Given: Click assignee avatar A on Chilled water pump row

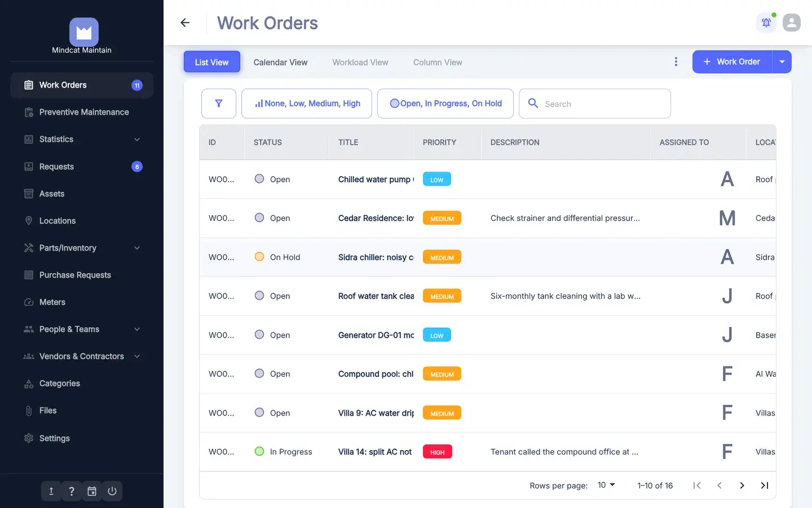Looking at the screenshot, I should (727, 179).
